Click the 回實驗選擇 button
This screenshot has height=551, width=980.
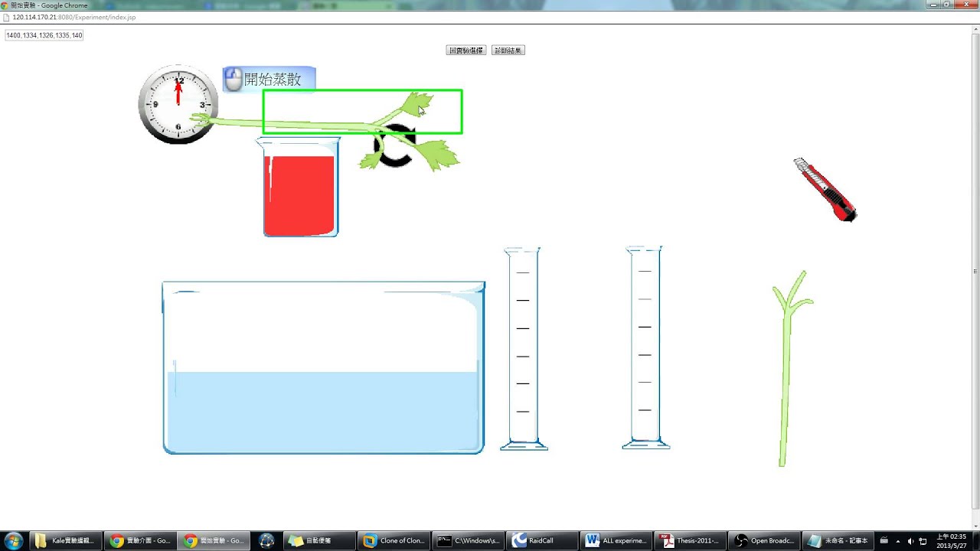tap(466, 51)
